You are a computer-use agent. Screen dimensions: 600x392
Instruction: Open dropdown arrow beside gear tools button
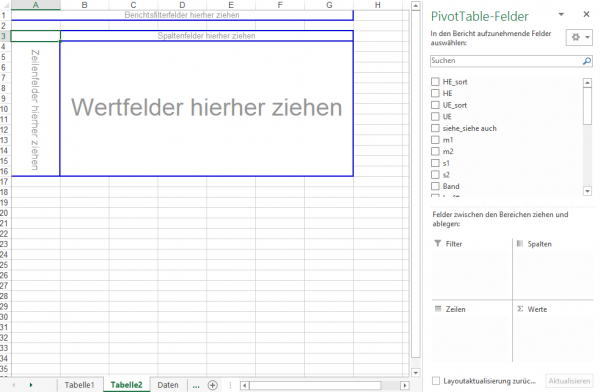pos(587,37)
